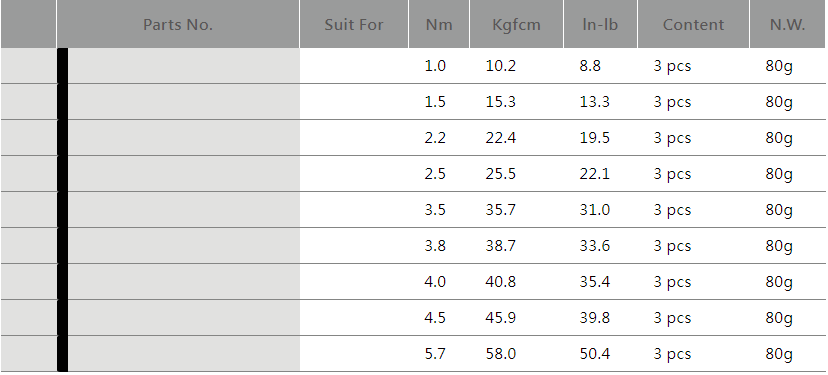Select the 58.0 Kgfcm value

501,353
